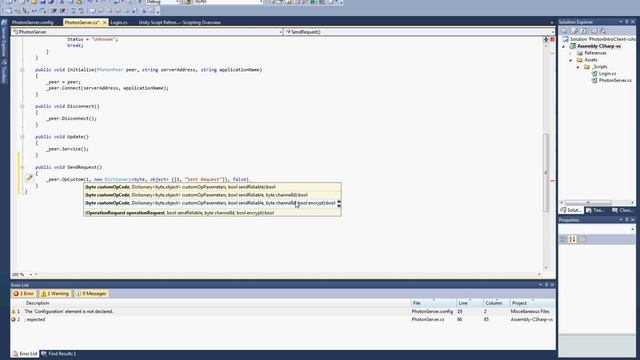
Task: Decrease line indent toolbar icon
Action: 54,11
